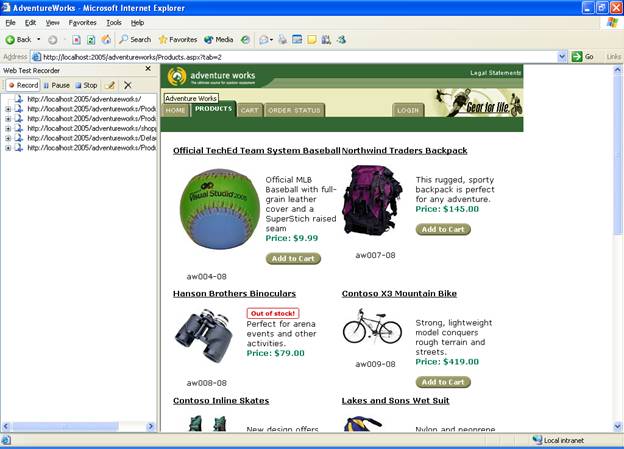
Task: Expand the second recorded request node
Action: 8,109
